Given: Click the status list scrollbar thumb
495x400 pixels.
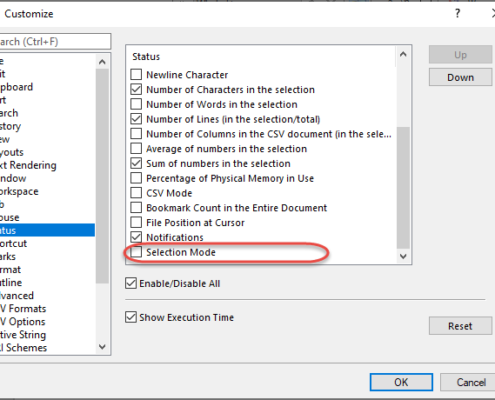Looking at the screenshot, I should (x=403, y=187).
